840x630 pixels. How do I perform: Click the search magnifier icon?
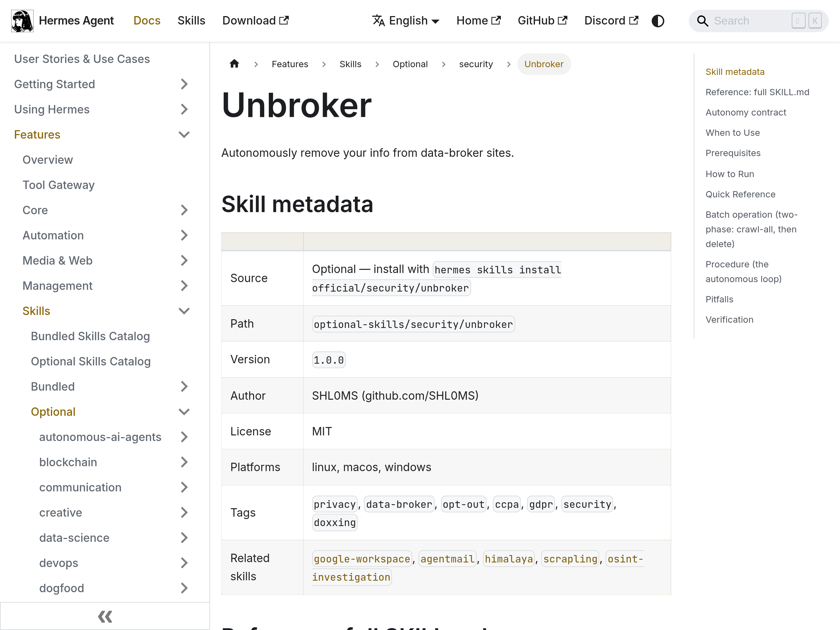[702, 21]
